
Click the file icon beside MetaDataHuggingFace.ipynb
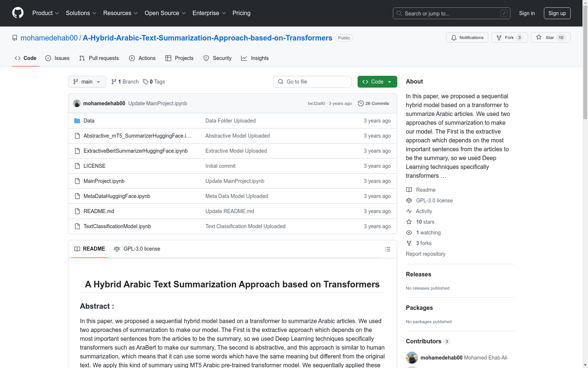tap(77, 196)
